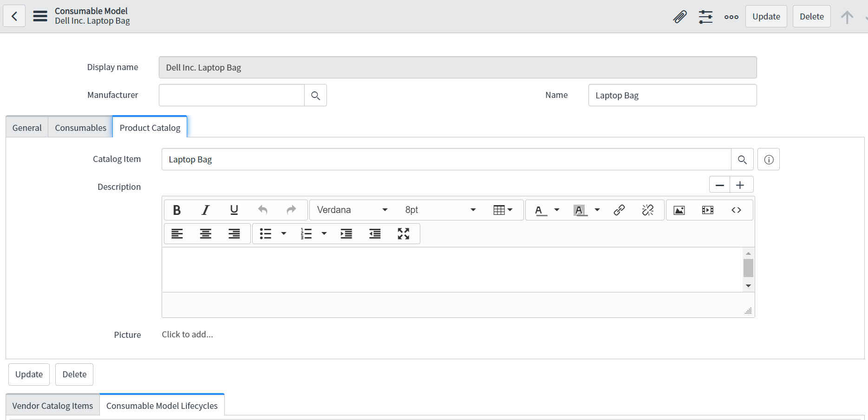
Task: Open text color dropdown arrow
Action: (557, 210)
